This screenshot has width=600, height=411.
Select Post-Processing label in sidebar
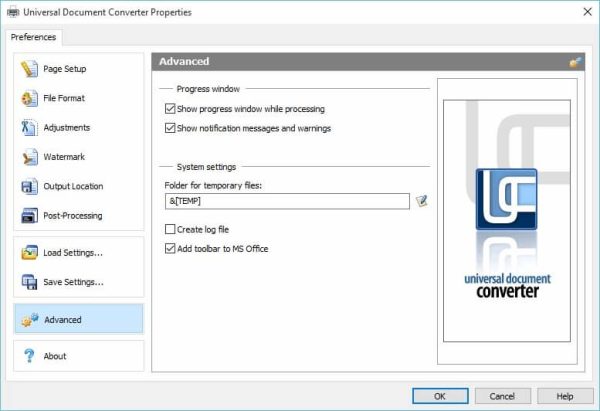73,215
